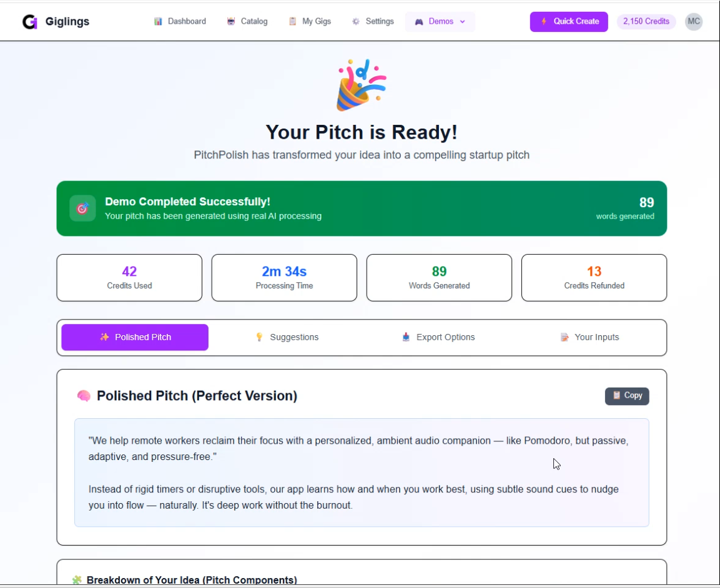The image size is (720, 588).
Task: Click the Catalog store icon
Action: (231, 21)
